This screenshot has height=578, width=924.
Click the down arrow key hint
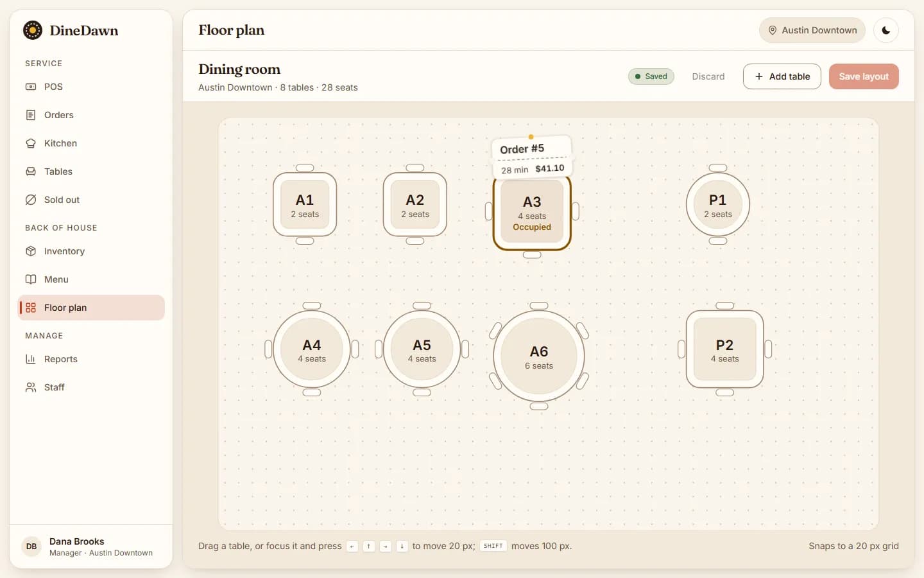pyautogui.click(x=402, y=547)
